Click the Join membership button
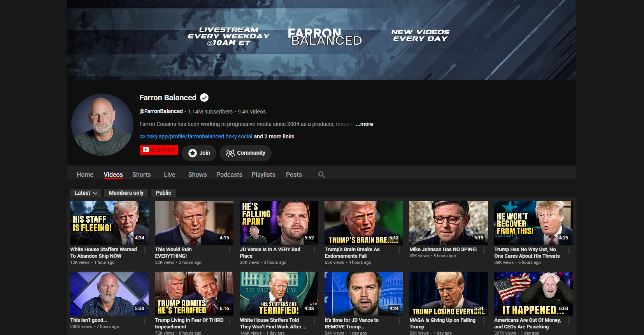 (x=199, y=153)
